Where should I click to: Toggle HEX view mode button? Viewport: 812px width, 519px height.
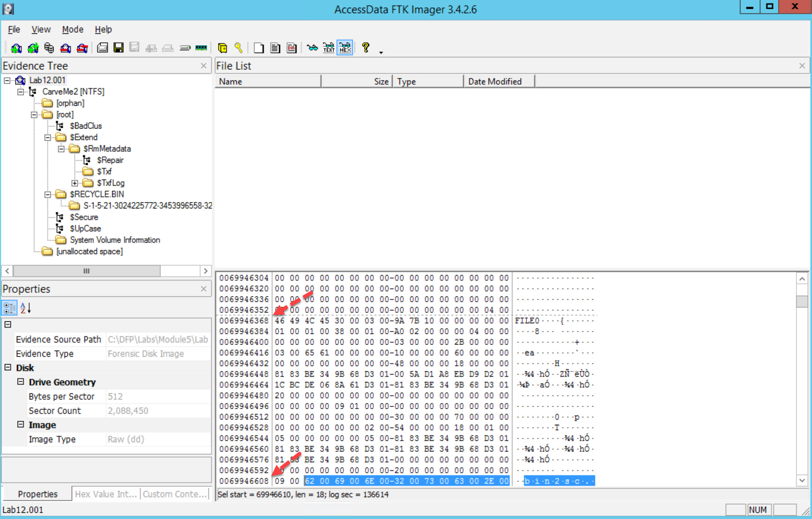tap(345, 48)
